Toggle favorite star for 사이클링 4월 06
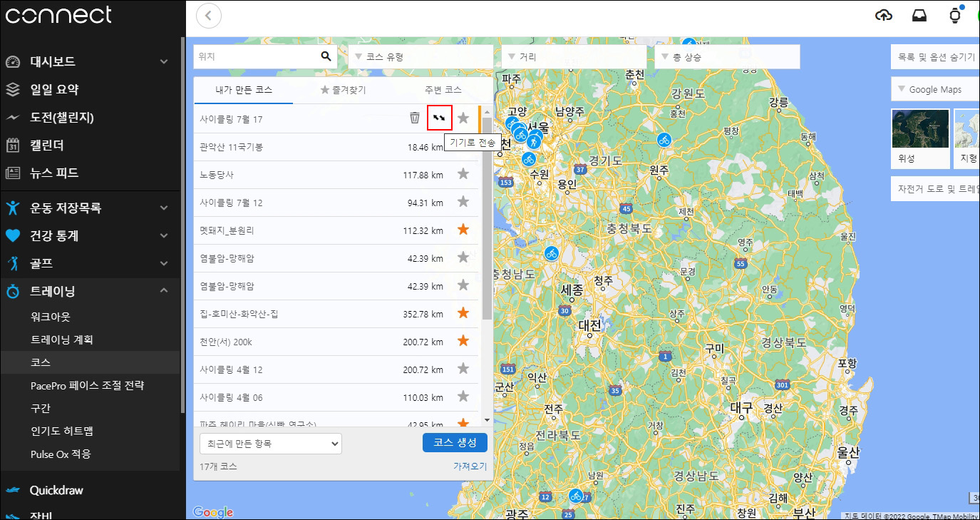This screenshot has width=980, height=520. (x=463, y=396)
